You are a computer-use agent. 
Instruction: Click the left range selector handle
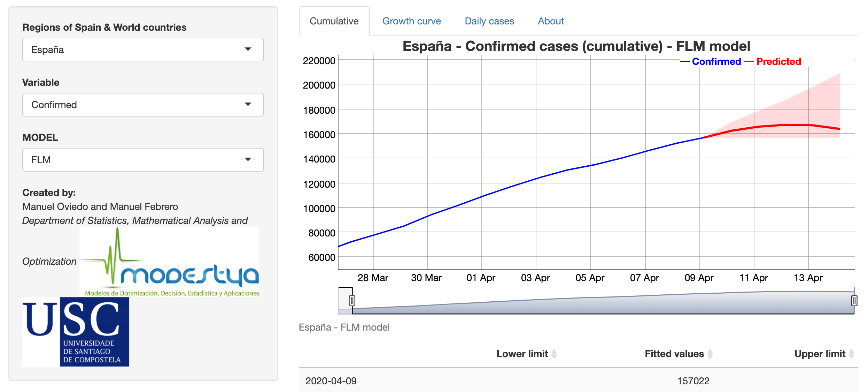point(352,300)
